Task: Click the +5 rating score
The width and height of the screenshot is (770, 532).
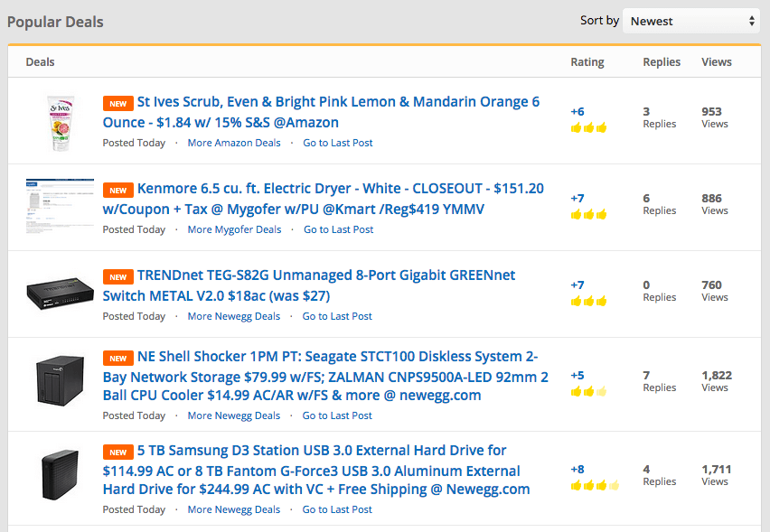Action: coord(577,376)
